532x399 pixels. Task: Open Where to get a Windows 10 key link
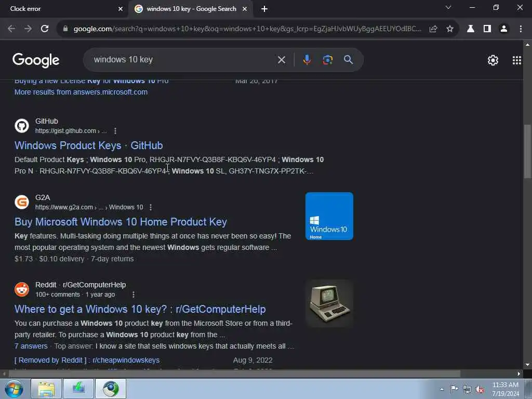coord(140,309)
